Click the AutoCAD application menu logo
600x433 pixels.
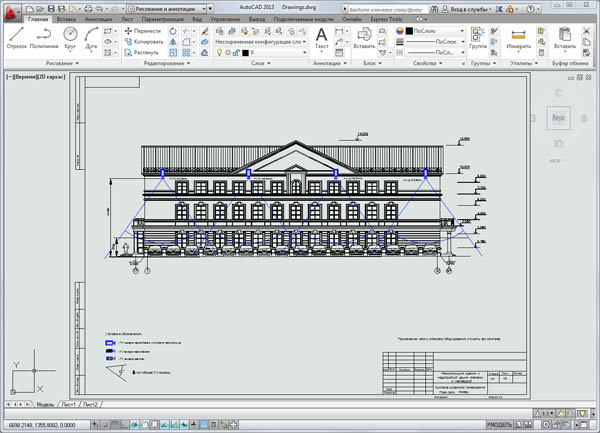pos(12,9)
